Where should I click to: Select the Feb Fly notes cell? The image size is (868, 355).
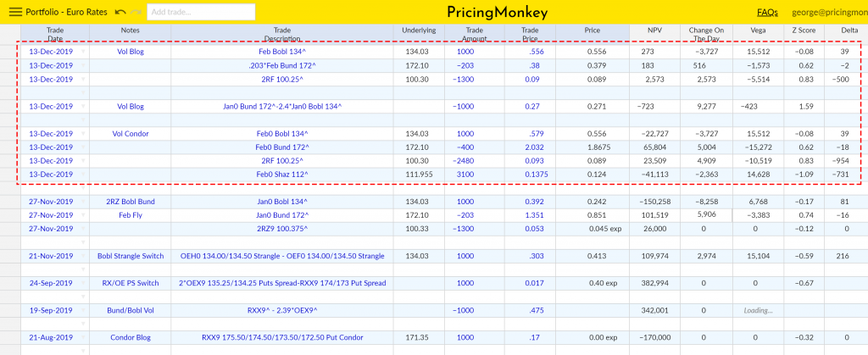[x=130, y=215]
